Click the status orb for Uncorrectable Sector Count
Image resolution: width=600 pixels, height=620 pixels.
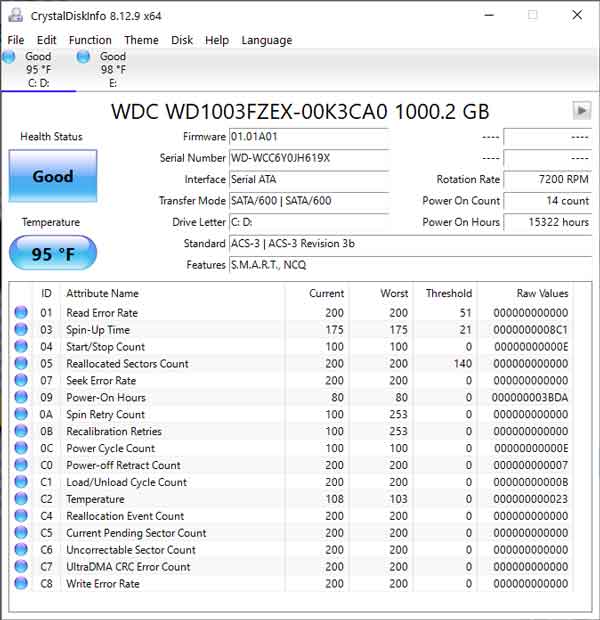tap(21, 550)
